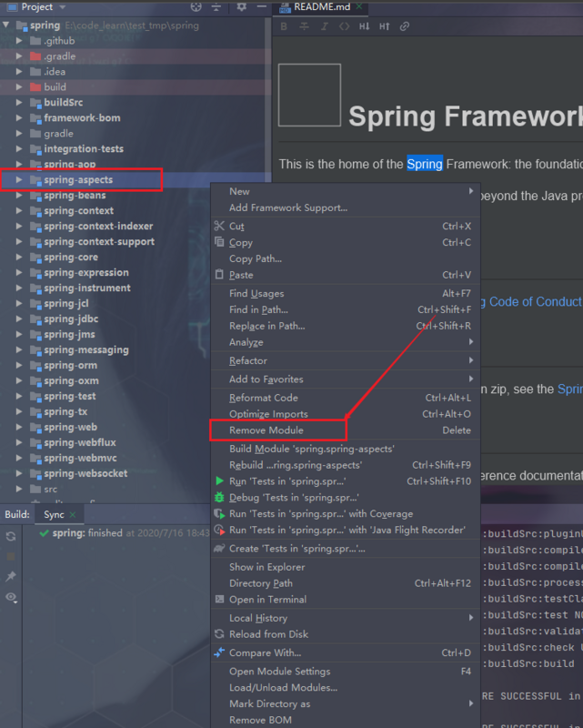Click the Compare With icon in the context menu
The width and height of the screenshot is (583, 728).
[219, 652]
